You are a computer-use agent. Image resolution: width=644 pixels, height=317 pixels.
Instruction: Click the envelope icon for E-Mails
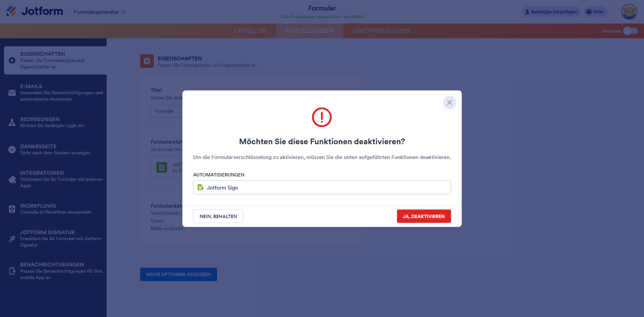(x=12, y=93)
